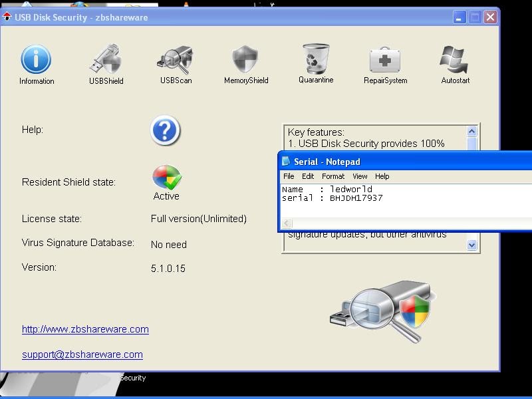Image resolution: width=532 pixels, height=399 pixels.
Task: Click the blue Help question mark icon
Action: coord(165,130)
